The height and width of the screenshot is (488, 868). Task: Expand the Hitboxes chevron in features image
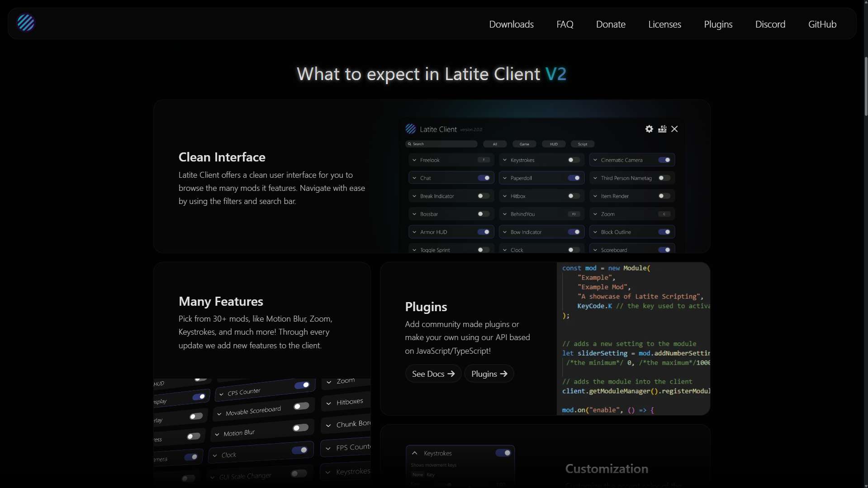point(329,403)
